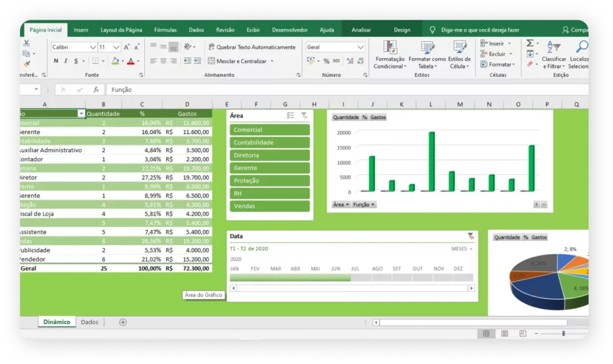Click the Formatação Condicional icon

390,48
